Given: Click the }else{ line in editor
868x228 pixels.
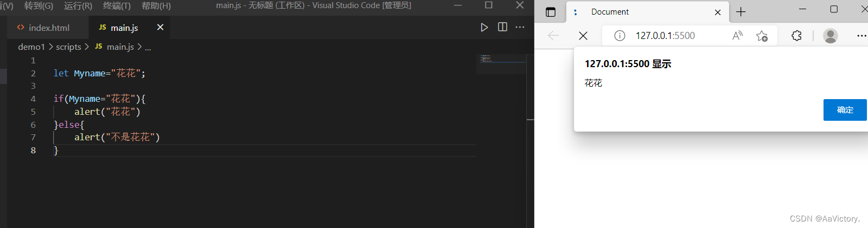Looking at the screenshot, I should tap(69, 125).
